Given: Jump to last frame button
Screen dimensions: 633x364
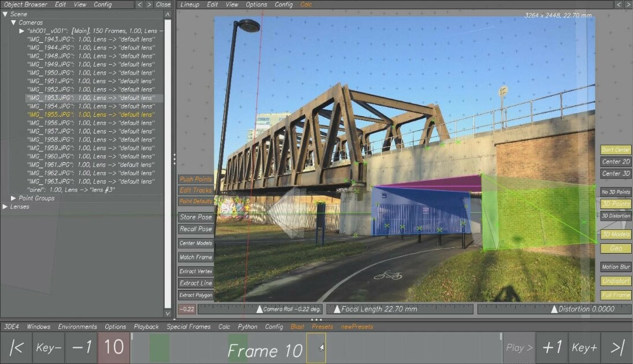Looking at the screenshot, I should point(616,347).
